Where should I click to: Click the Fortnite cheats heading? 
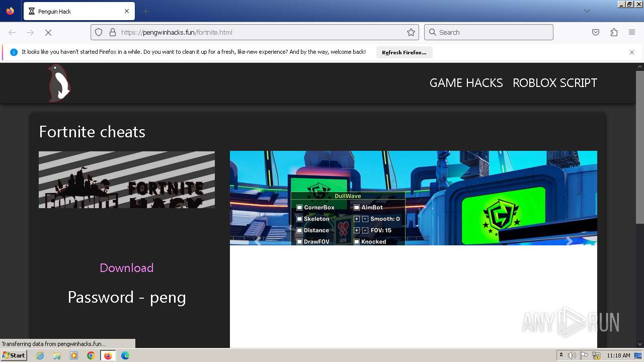click(x=92, y=132)
